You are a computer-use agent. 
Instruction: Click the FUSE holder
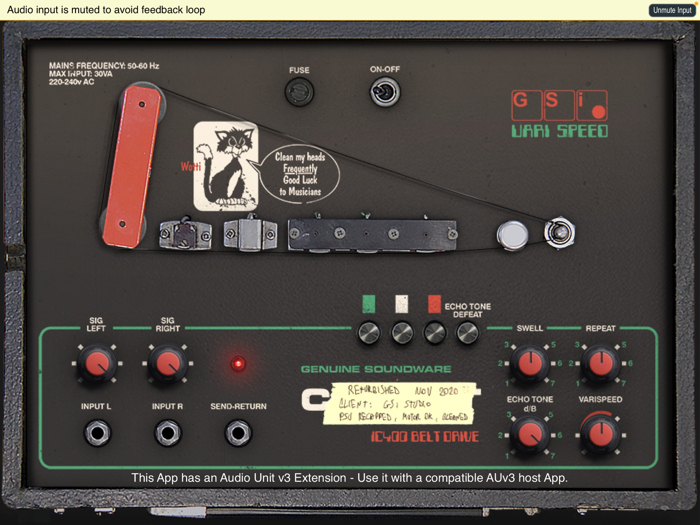pos(299,92)
